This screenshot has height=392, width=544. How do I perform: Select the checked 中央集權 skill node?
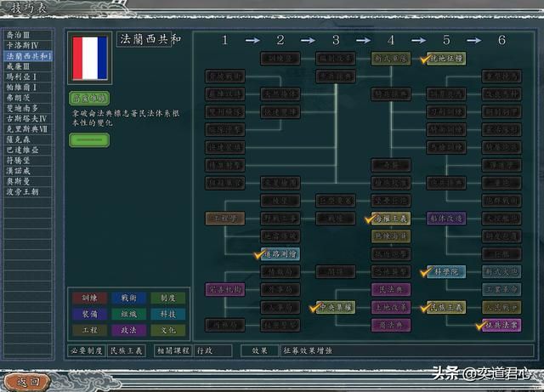pyautogui.click(x=336, y=307)
